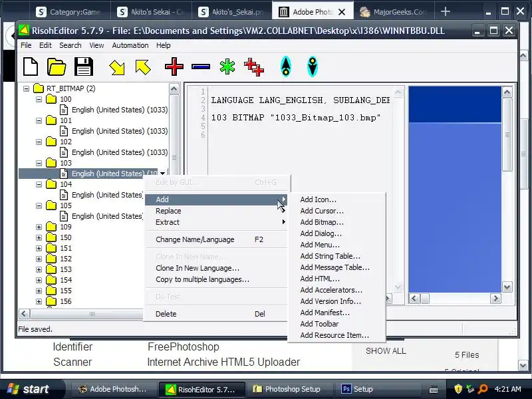Click the red plus add icon
This screenshot has width=532, height=399.
(x=174, y=66)
